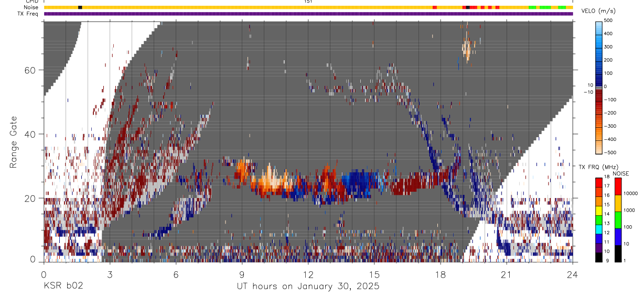Click the 'NOISE' legend title

(x=622, y=173)
